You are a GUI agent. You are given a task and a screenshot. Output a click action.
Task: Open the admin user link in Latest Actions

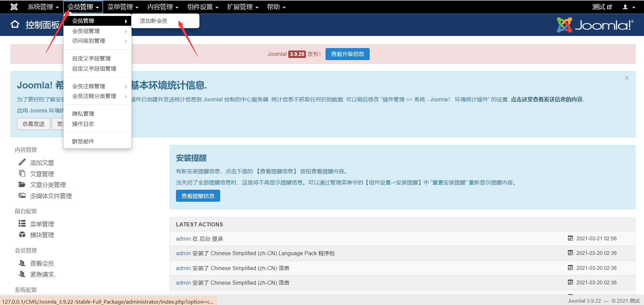point(183,239)
